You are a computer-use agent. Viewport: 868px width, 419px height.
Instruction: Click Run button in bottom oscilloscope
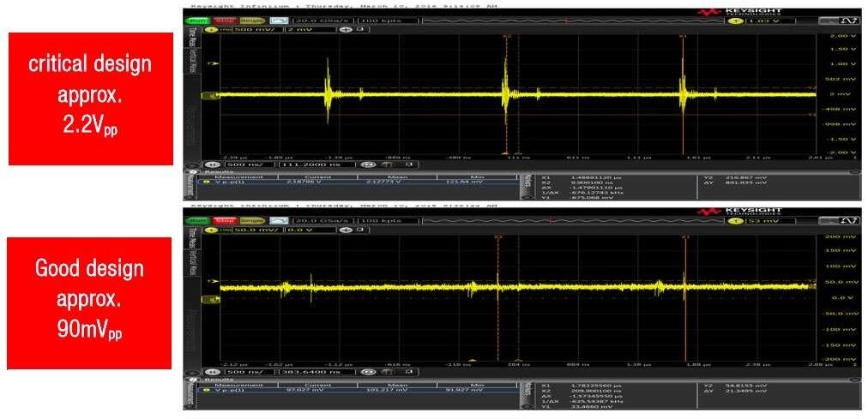tap(198, 221)
